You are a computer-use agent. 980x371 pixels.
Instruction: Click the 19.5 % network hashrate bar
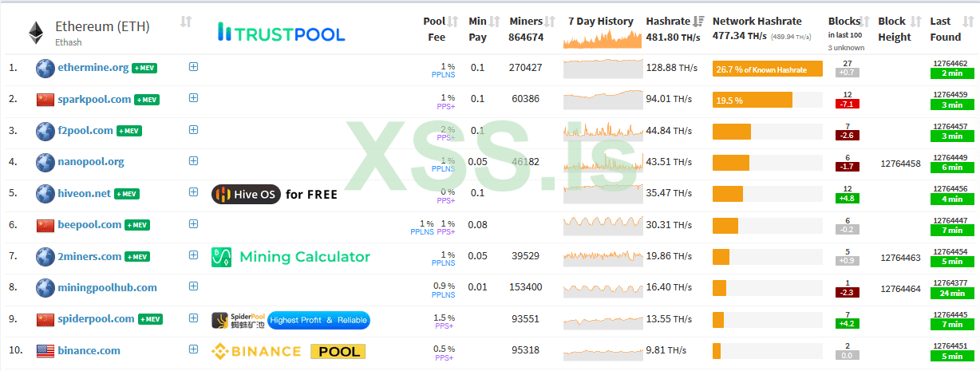point(753,101)
